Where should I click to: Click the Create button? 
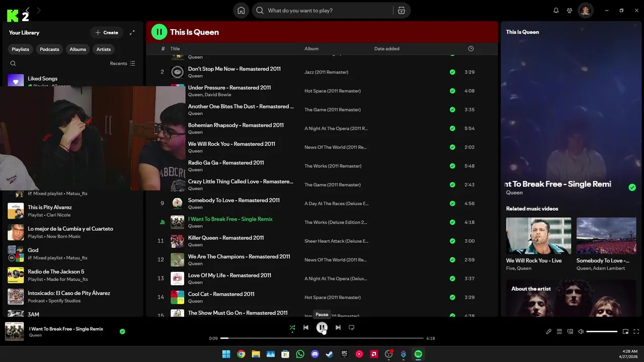[x=107, y=33]
